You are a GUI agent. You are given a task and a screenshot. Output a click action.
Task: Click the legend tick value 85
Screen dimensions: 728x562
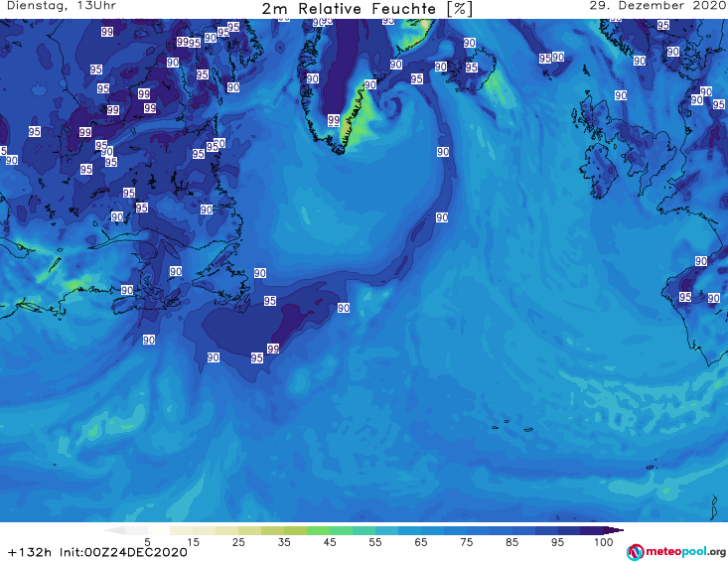tap(511, 542)
